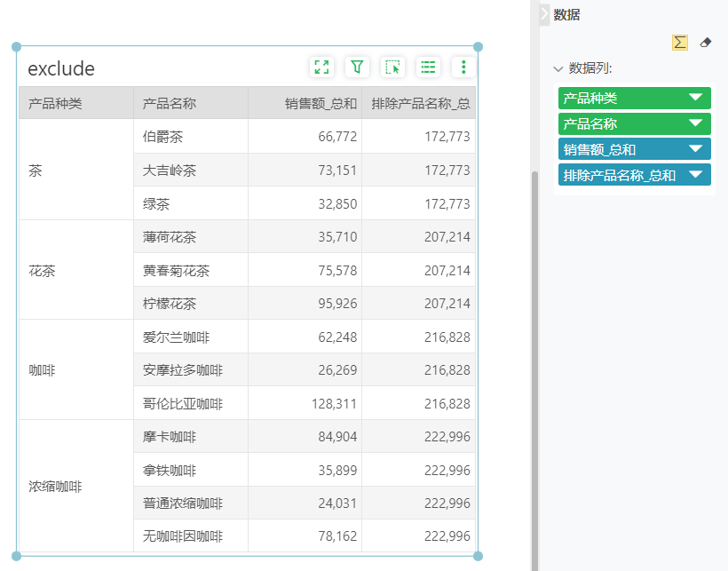
Task: Click 172,773 in the 绿茶 row
Action: click(447, 203)
